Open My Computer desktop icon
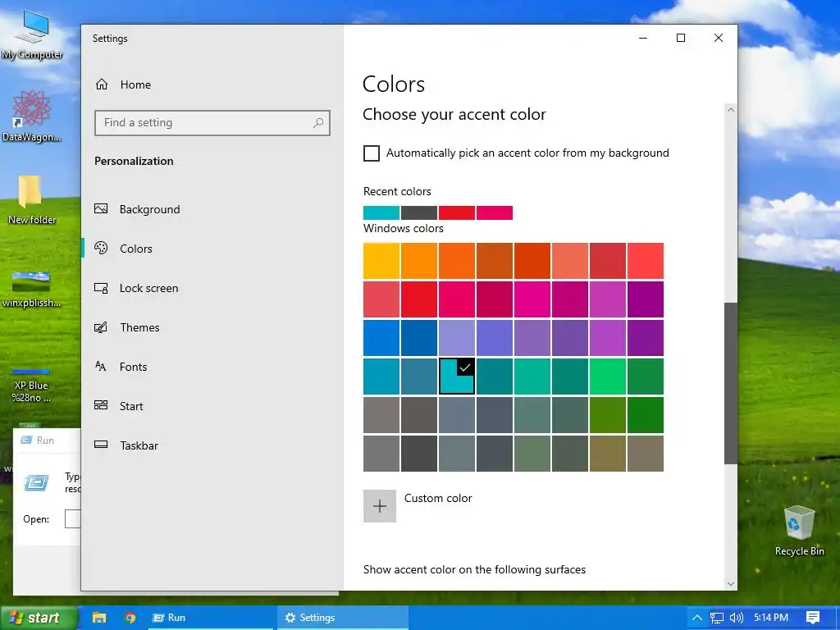This screenshot has width=840, height=630. pos(32,35)
